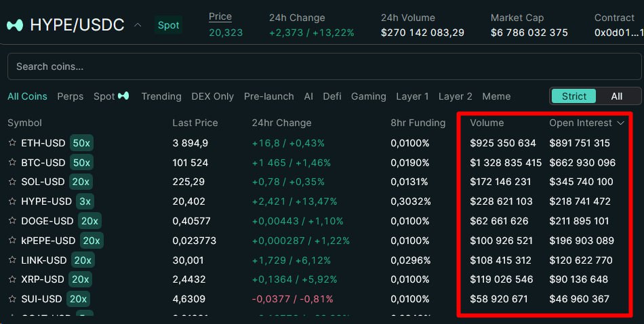
Task: Filter coins by Gaming category
Action: pyautogui.click(x=368, y=96)
